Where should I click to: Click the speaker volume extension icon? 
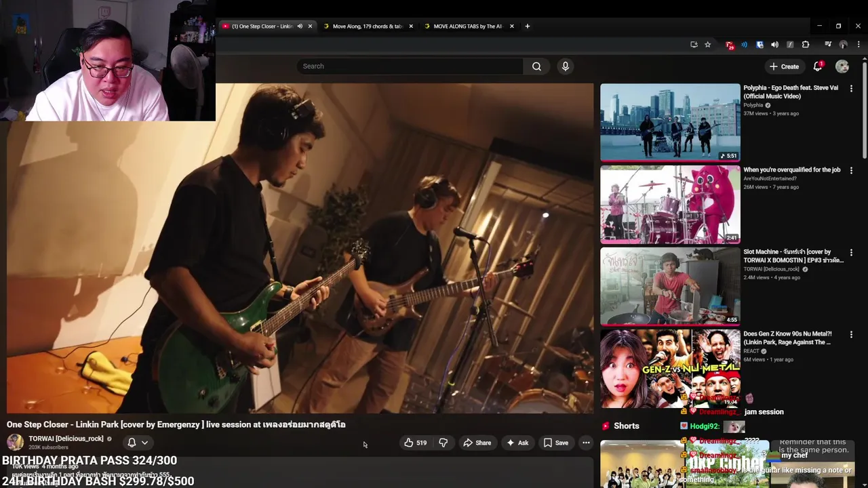[775, 45]
